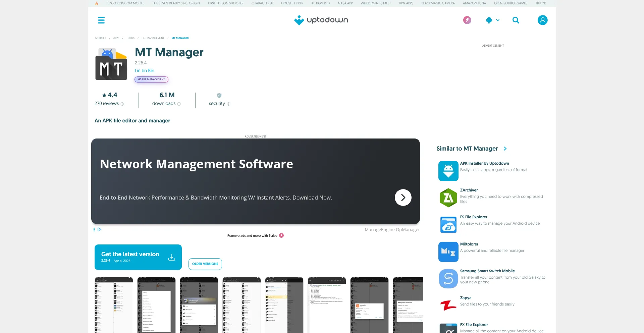The image size is (644, 333).
Task: Open Similar to MT Manager heading
Action: [467, 149]
